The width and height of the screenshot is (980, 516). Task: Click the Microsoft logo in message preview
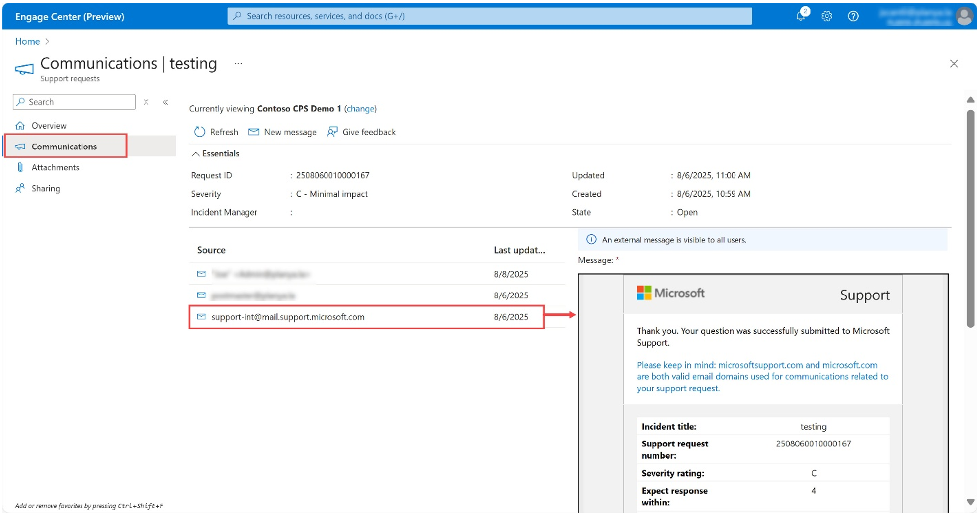point(670,293)
